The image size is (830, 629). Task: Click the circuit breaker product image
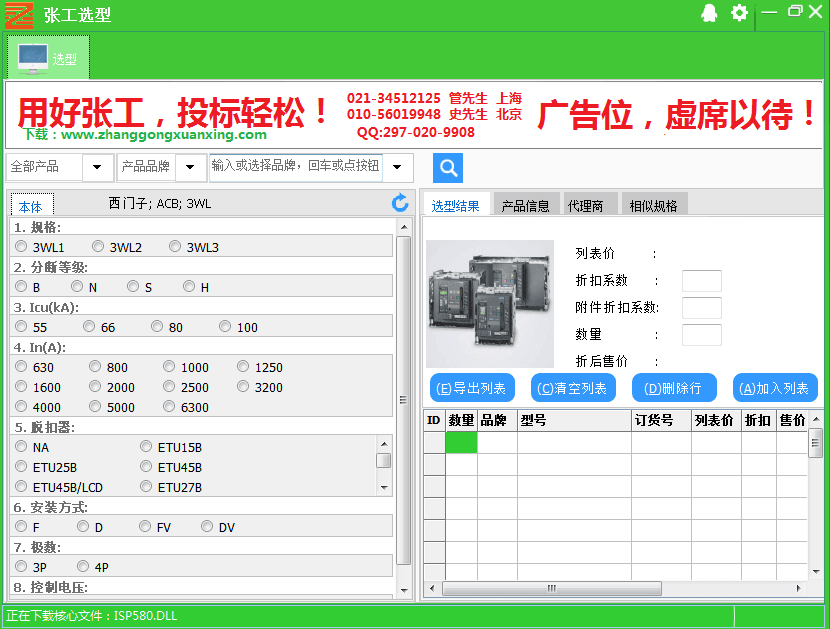coord(489,304)
